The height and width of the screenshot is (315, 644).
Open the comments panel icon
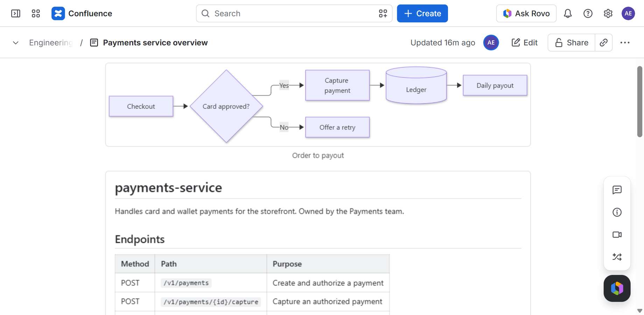click(x=617, y=190)
